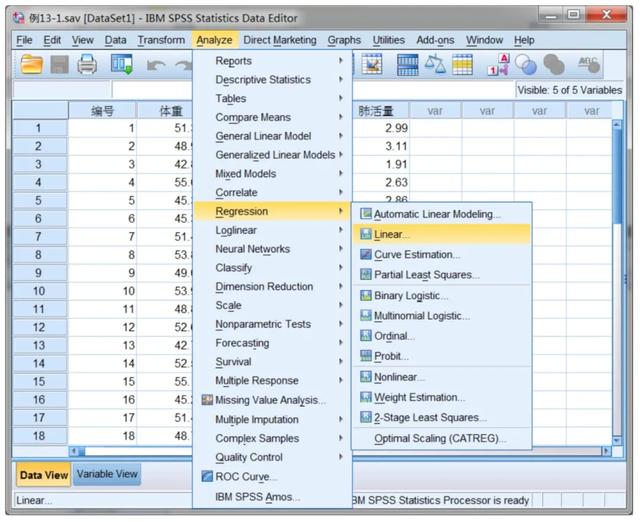Expand the Loglinear submenu

[x=272, y=230]
